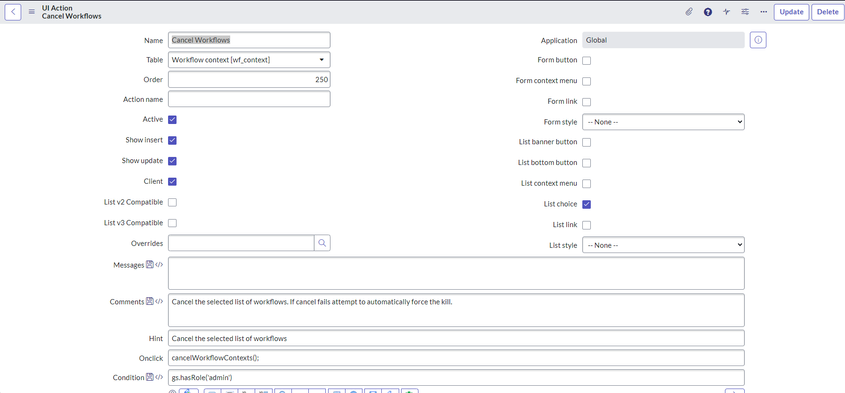The image size is (845, 393).
Task: Click inside the Messages text area
Action: pos(456,273)
